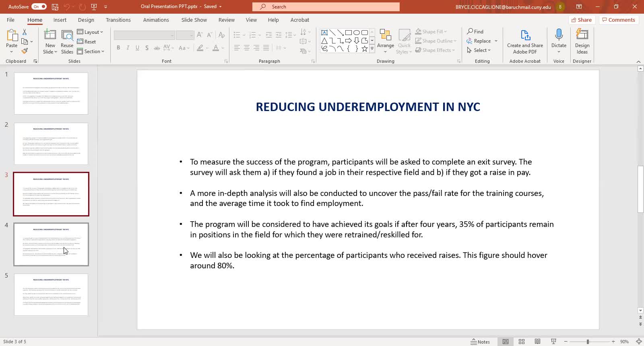Click Justify alignment icon

[x=266, y=48]
